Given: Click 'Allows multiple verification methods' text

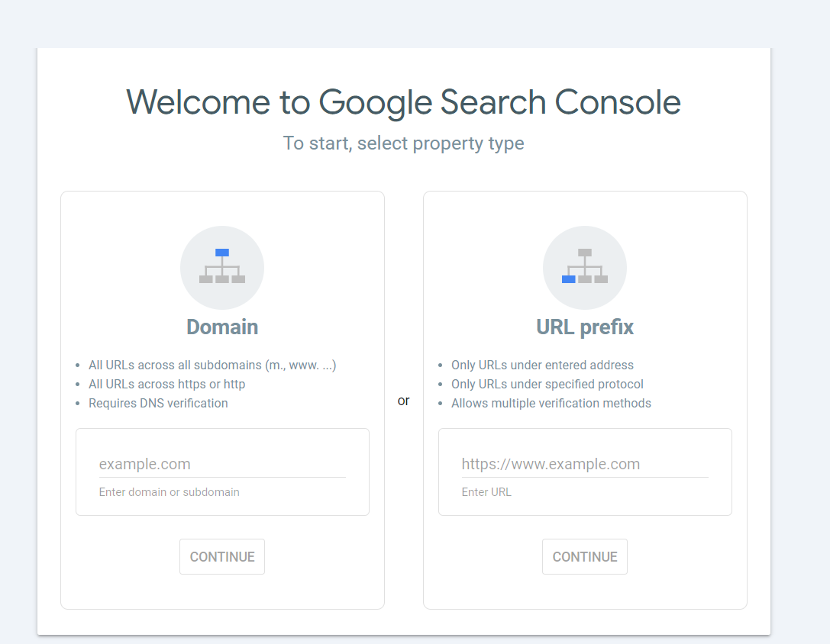Looking at the screenshot, I should pos(551,403).
